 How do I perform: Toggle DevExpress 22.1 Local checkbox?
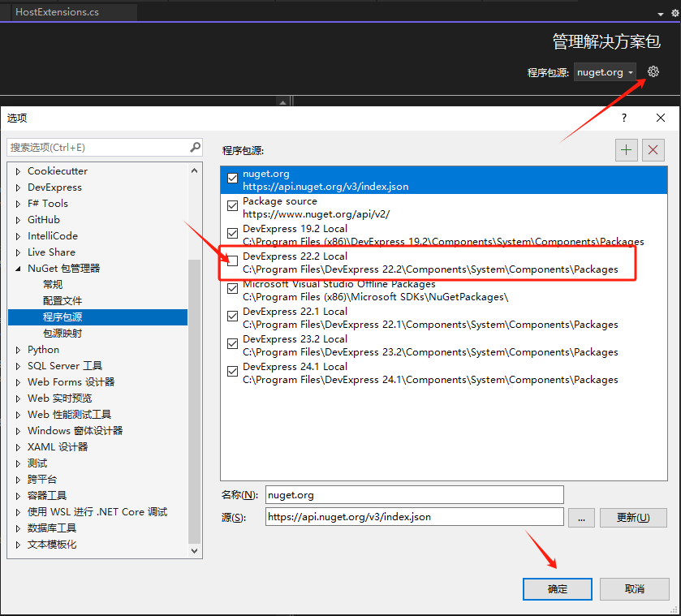232,316
